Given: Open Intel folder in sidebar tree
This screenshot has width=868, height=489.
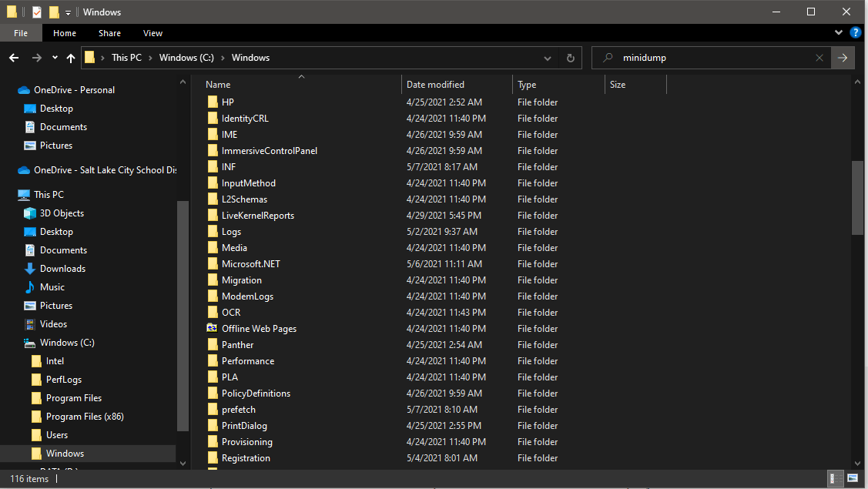Looking at the screenshot, I should (x=55, y=361).
